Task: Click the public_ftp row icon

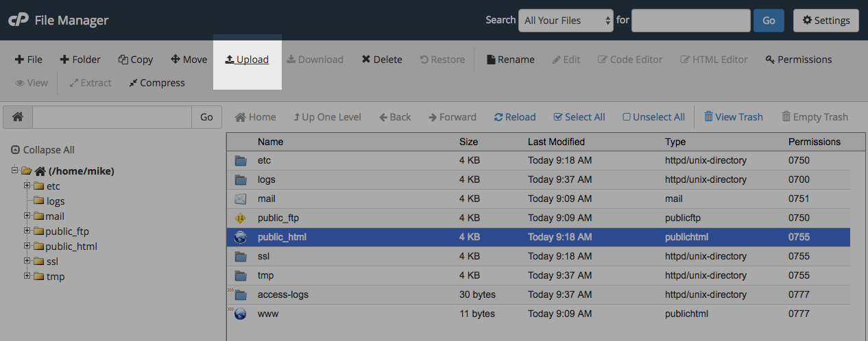Action: [240, 218]
